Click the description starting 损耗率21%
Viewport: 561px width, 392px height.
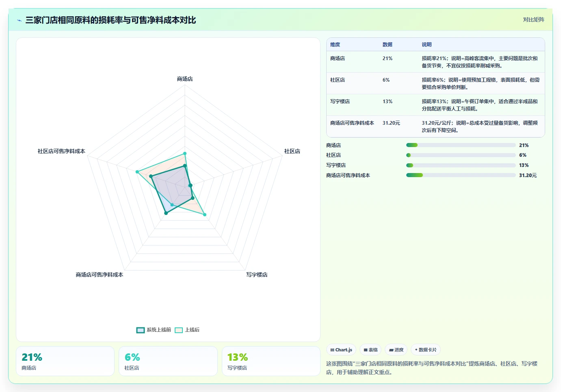point(480,62)
